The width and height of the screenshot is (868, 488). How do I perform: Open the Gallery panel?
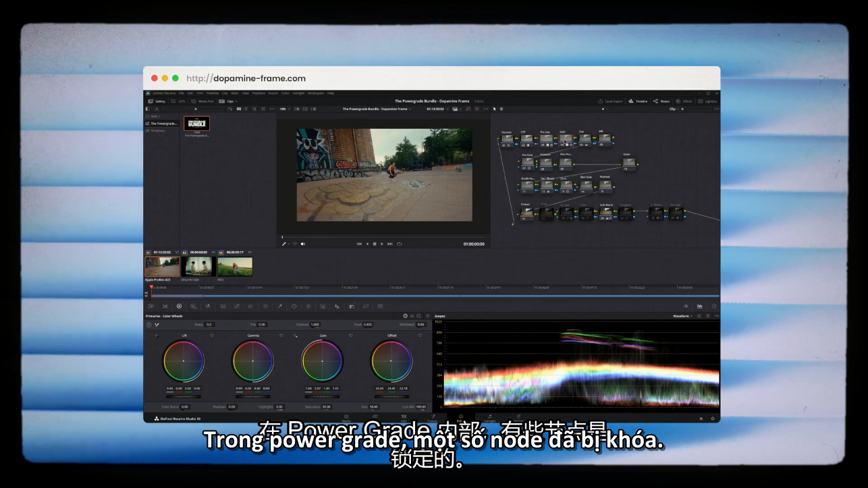tap(157, 101)
